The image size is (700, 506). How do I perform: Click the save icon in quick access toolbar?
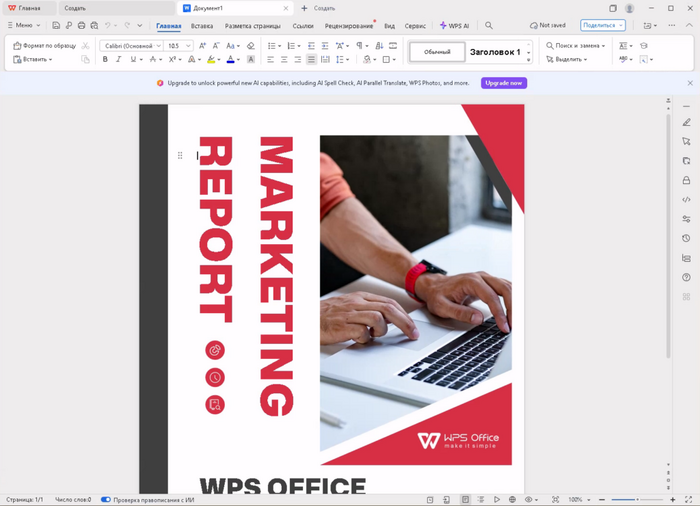(x=56, y=25)
